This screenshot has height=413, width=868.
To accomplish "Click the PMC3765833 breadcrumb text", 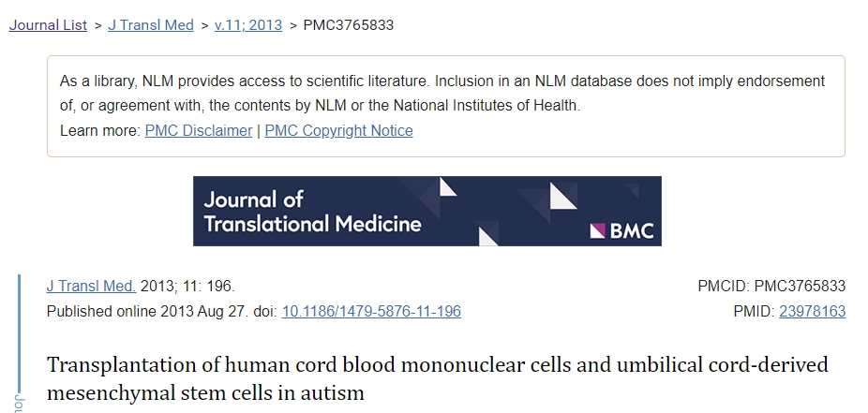I will click(x=348, y=25).
